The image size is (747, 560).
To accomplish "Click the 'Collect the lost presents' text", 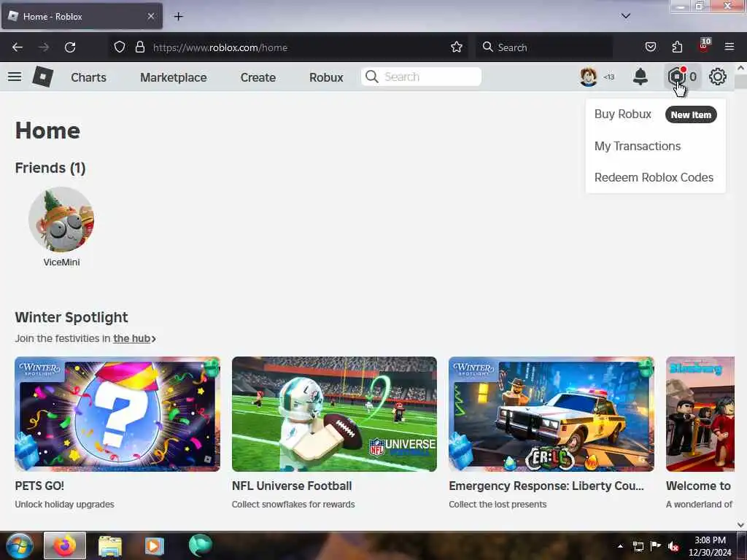I will click(498, 505).
